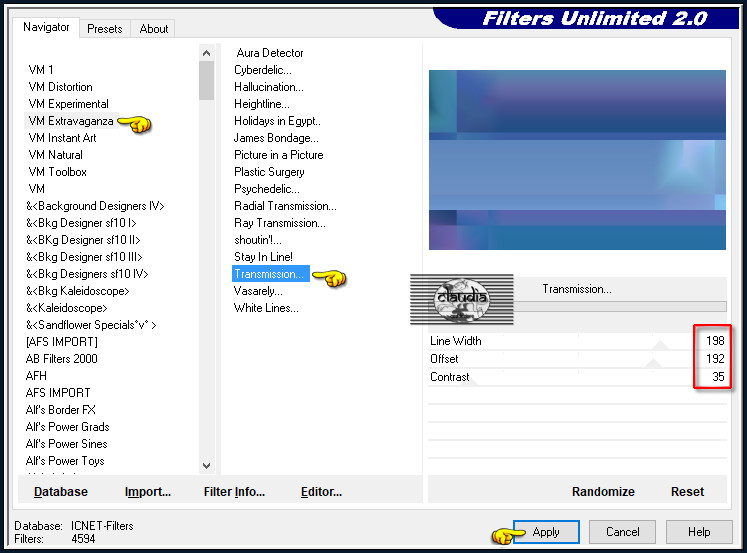Select VM Experimental category
This screenshot has height=553, width=747.
(x=69, y=104)
